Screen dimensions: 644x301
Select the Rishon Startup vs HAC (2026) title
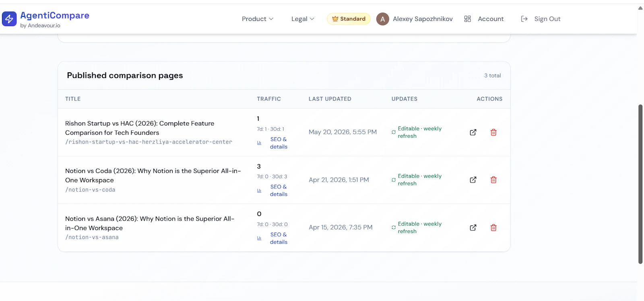140,128
